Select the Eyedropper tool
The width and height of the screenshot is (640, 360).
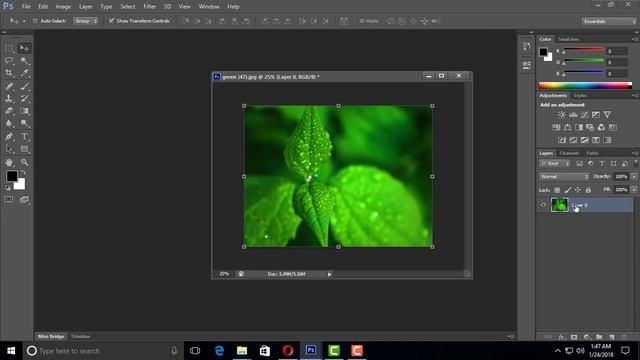24,73
